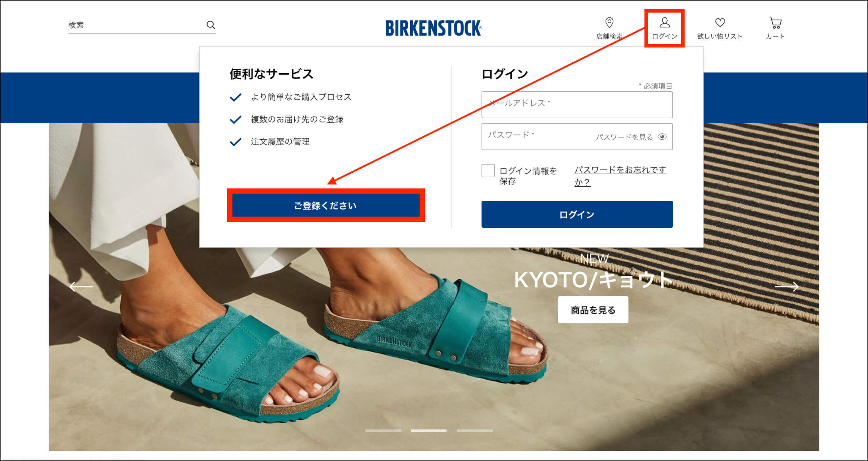
Task: Select the third carousel slide indicator
Action: (475, 430)
